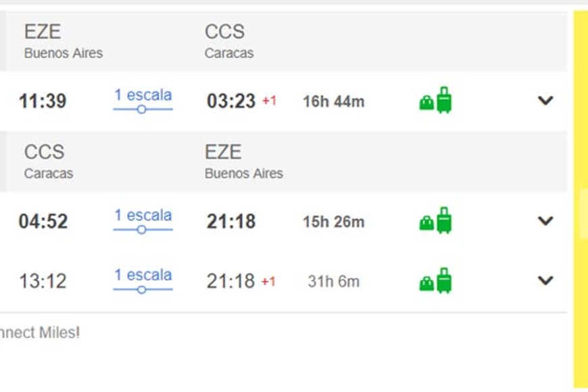Click suitcase icon on 04:52 flight
588x392 pixels.
tap(444, 220)
